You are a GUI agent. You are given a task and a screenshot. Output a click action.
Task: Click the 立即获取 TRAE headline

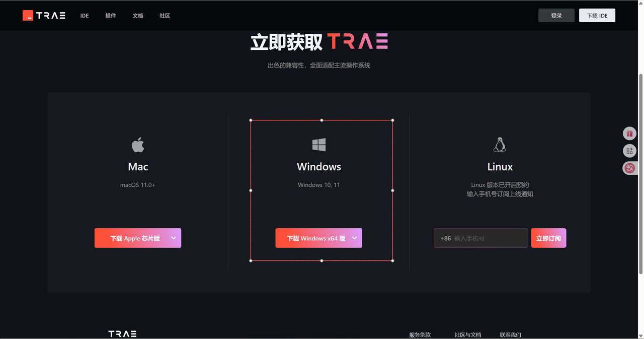[x=319, y=42]
